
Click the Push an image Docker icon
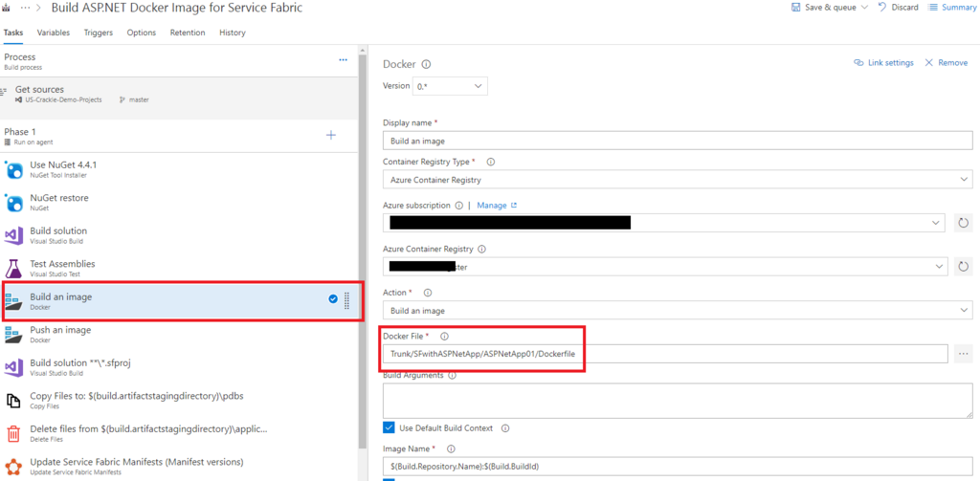click(x=13, y=334)
